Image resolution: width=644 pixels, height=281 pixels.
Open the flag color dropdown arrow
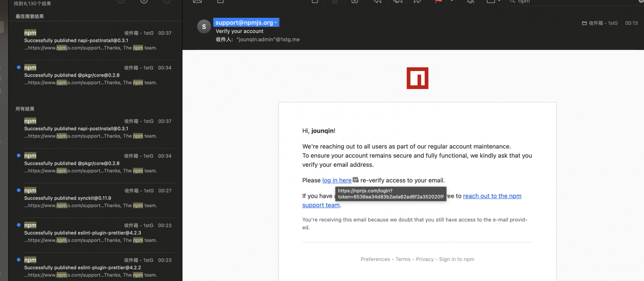click(452, 1)
